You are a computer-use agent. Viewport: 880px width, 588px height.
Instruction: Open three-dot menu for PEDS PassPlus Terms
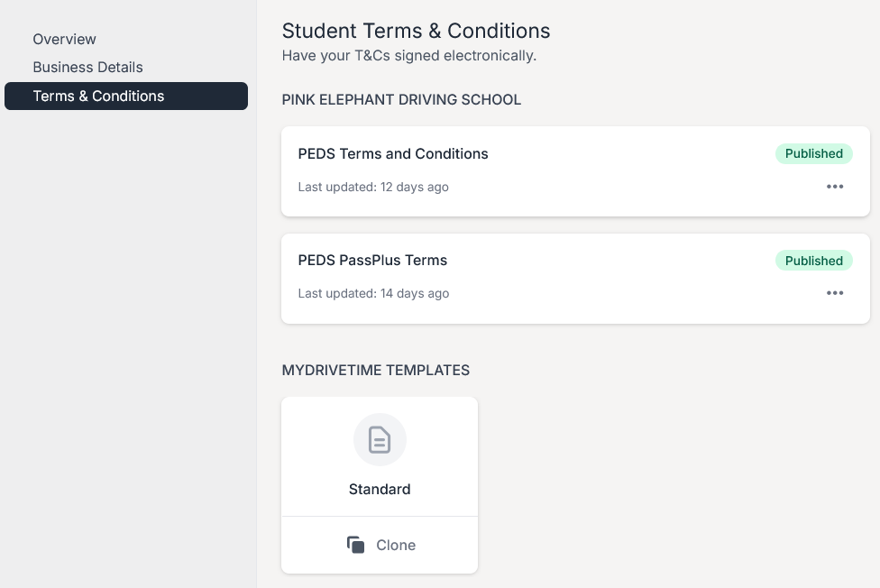[835, 293]
